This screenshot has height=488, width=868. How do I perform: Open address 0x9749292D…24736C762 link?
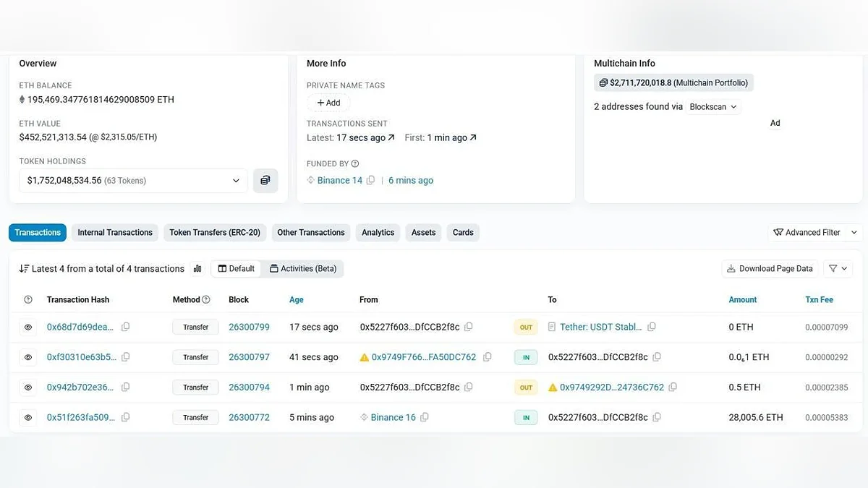coord(612,388)
